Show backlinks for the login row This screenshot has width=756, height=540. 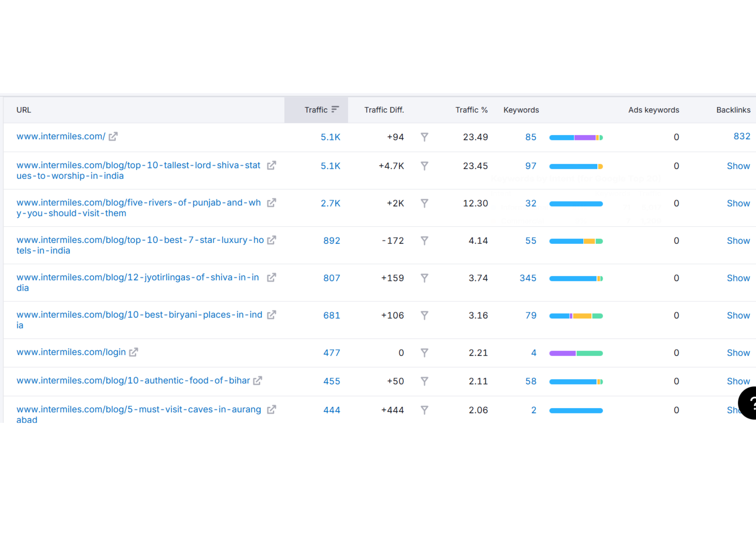[x=738, y=353]
